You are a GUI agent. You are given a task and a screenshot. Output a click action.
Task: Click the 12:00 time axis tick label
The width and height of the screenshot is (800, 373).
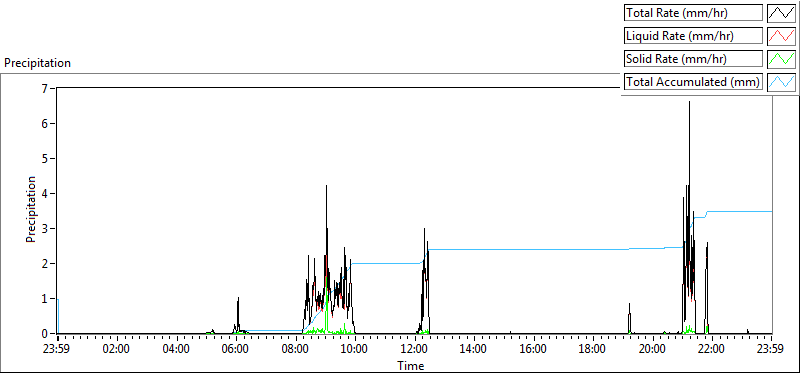click(x=415, y=350)
